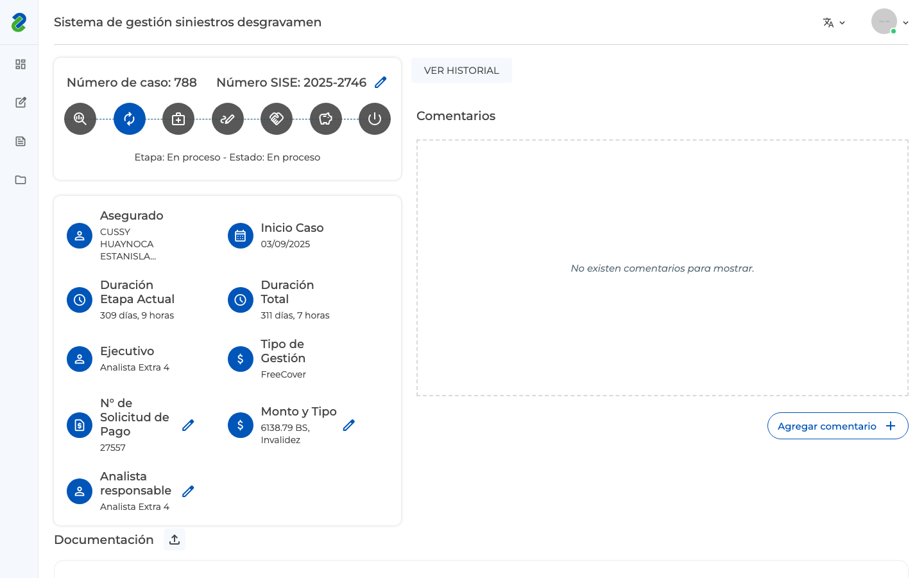Click the Comentarios heading
This screenshot has height=578, width=924.
click(x=456, y=116)
